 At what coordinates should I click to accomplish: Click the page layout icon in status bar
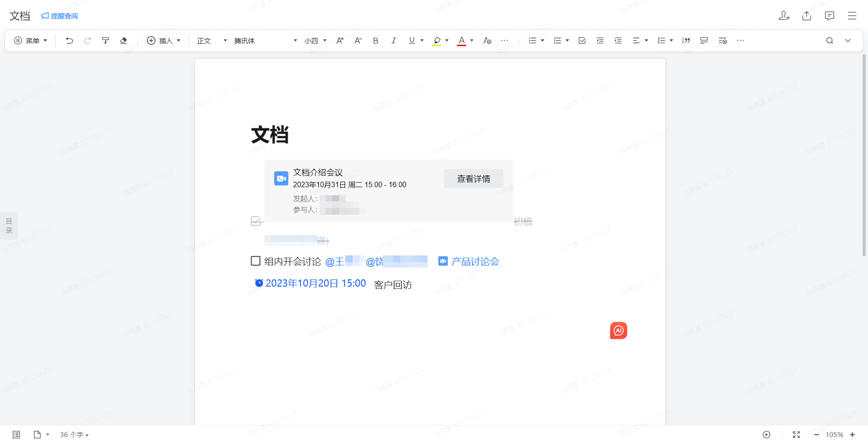(38, 434)
